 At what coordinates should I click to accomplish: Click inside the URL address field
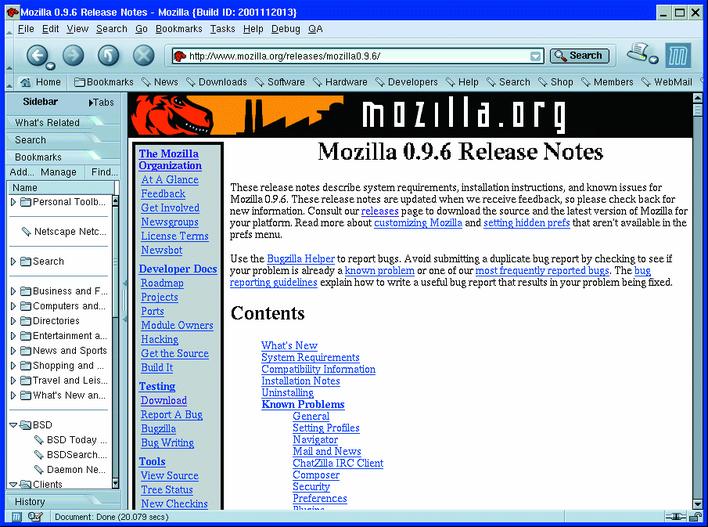[x=350, y=56]
